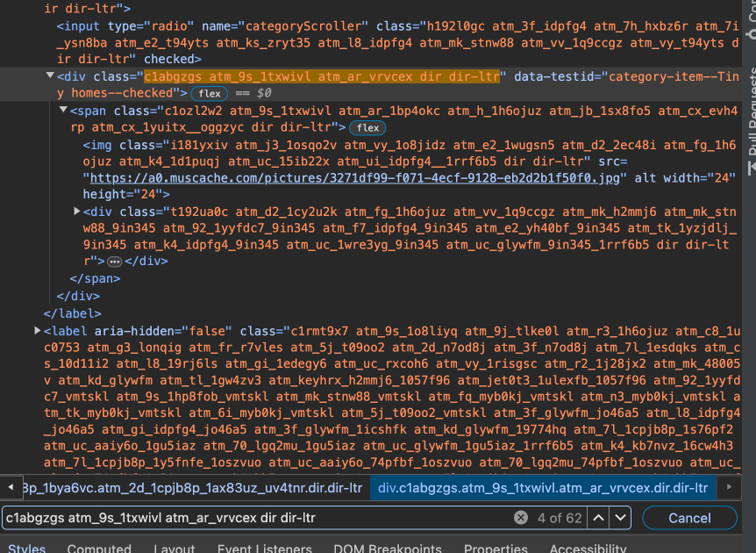Select the closing </label> tag line
This screenshot has height=553, width=756.
(72, 313)
